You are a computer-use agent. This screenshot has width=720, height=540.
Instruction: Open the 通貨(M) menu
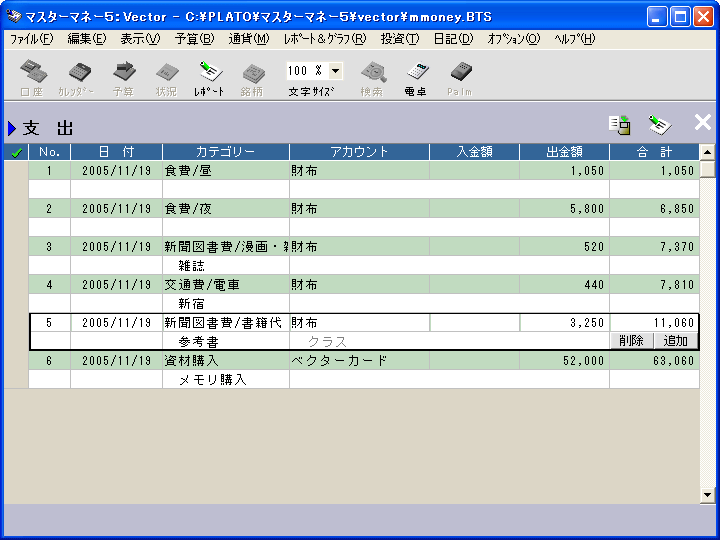(249, 39)
